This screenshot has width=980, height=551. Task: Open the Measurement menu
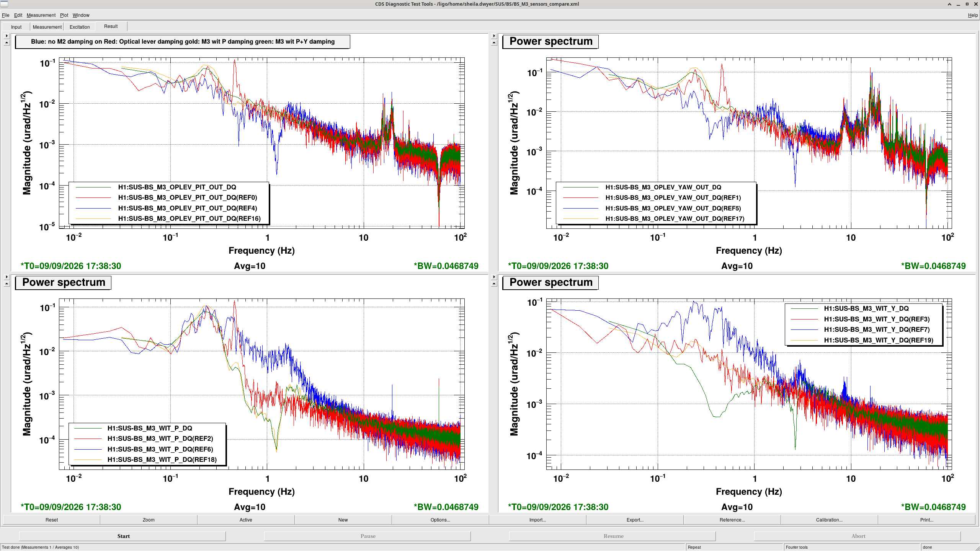click(41, 15)
